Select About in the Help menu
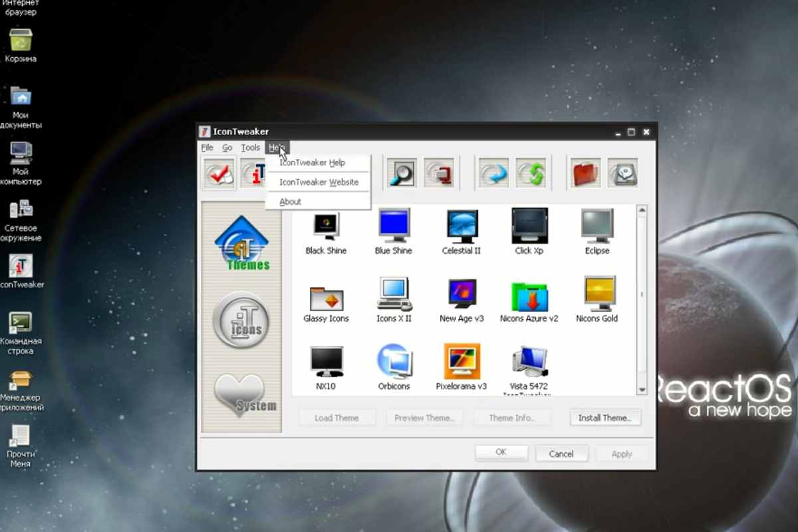Image resolution: width=798 pixels, height=532 pixels. 291,201
